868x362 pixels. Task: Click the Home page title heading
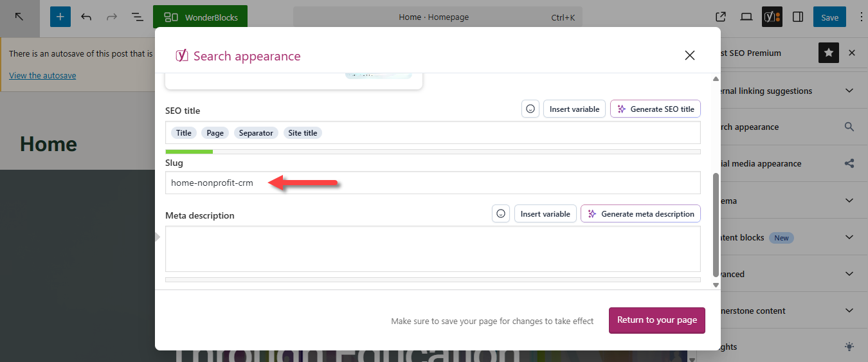point(48,144)
